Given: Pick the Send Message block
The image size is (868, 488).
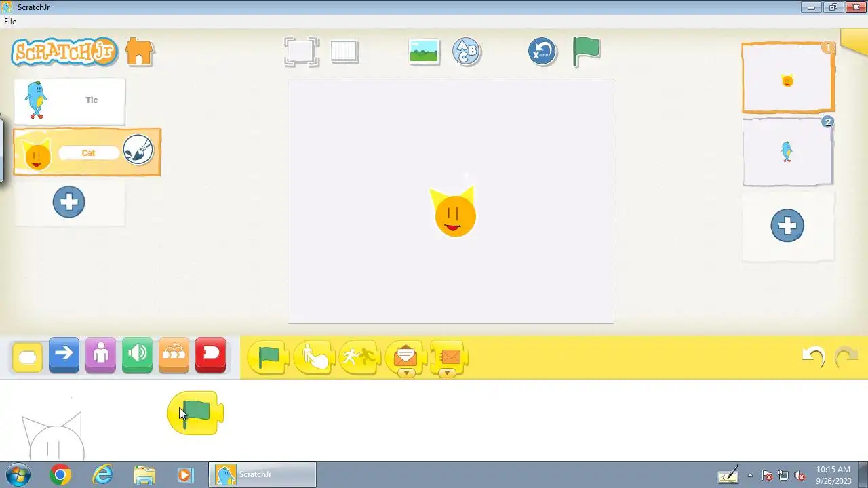Looking at the screenshot, I should tap(448, 357).
